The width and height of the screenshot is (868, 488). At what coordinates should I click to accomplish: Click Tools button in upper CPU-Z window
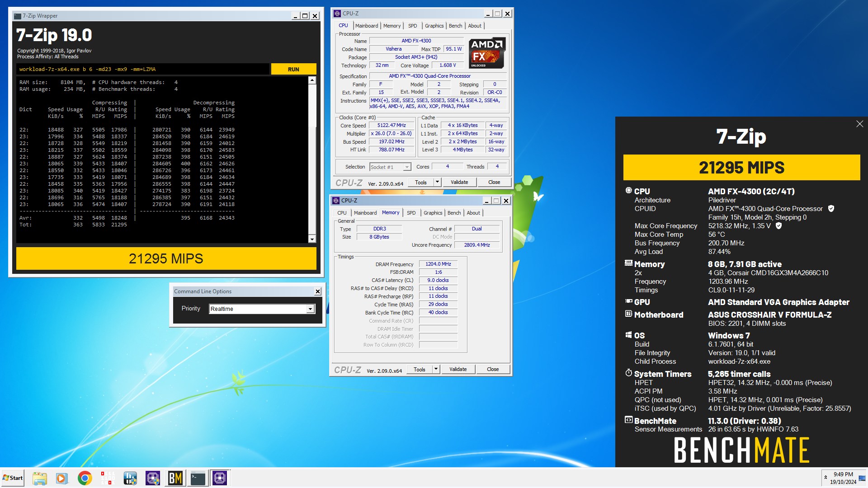[421, 182]
